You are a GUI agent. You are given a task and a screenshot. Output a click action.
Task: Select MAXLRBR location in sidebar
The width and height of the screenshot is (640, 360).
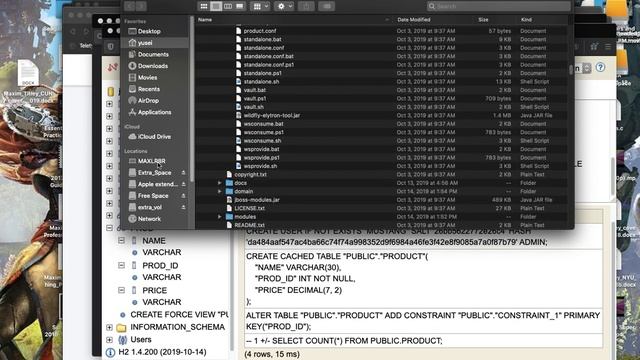[x=151, y=161]
